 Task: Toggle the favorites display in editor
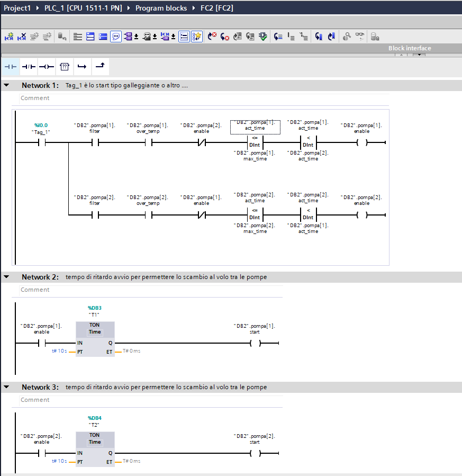point(196,37)
